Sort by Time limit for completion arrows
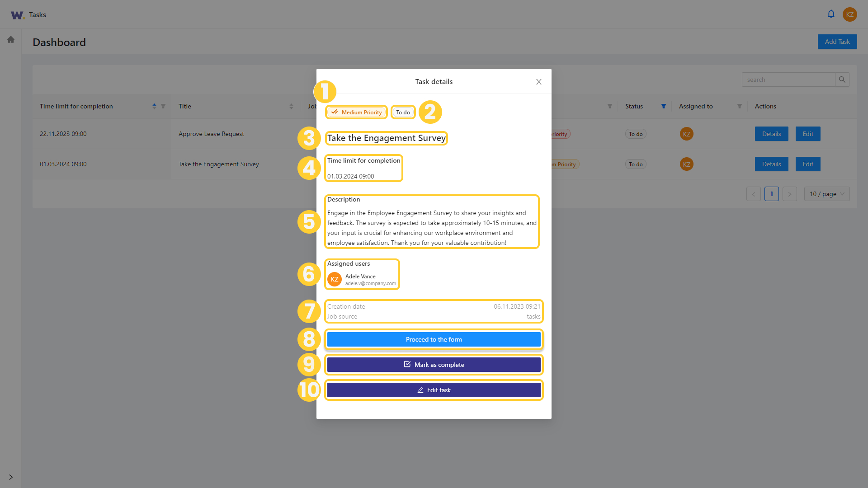The image size is (868, 488). click(154, 106)
